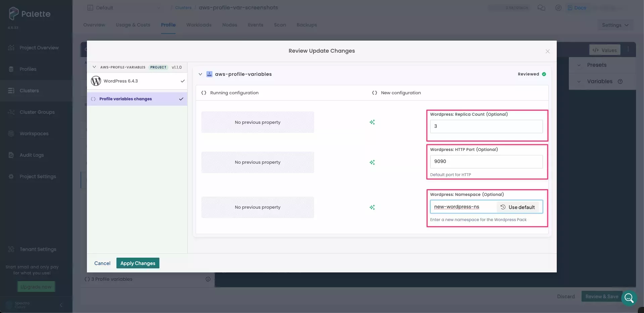
Task: Click the aws-profile-variables profile layer icon
Action: click(209, 74)
